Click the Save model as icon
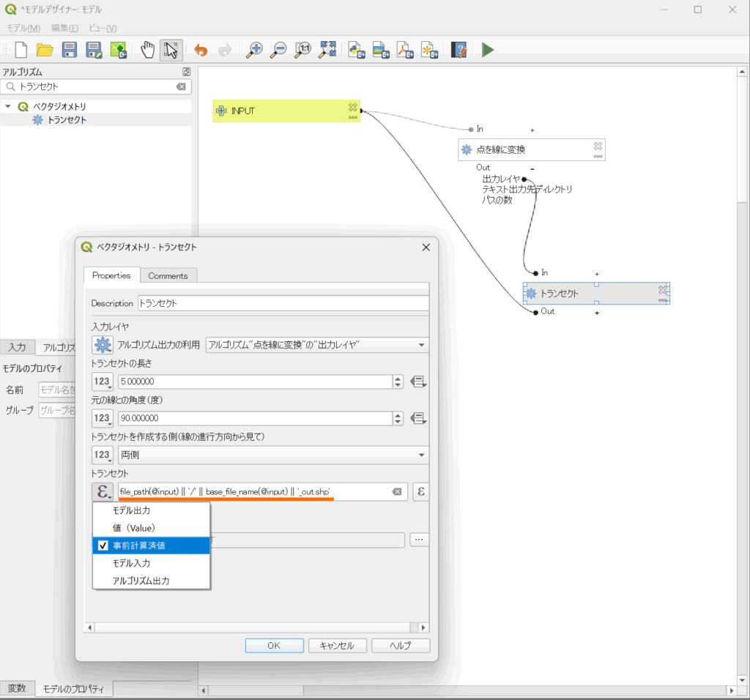This screenshot has width=750, height=700. coord(94,50)
